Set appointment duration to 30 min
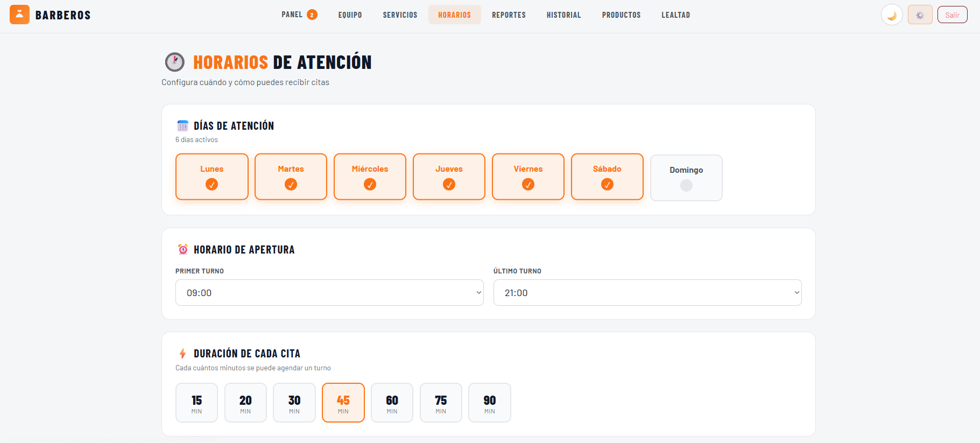Image resolution: width=980 pixels, height=443 pixels. click(x=294, y=403)
